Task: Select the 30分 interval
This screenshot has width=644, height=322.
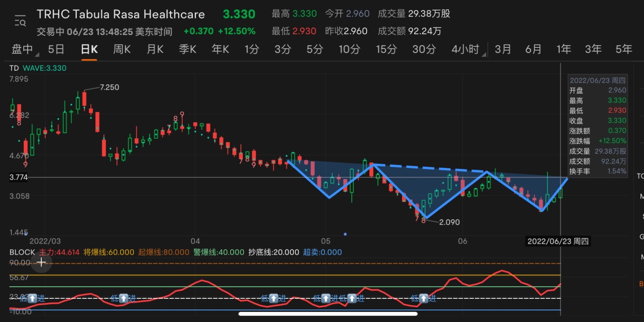Action: 424,49
